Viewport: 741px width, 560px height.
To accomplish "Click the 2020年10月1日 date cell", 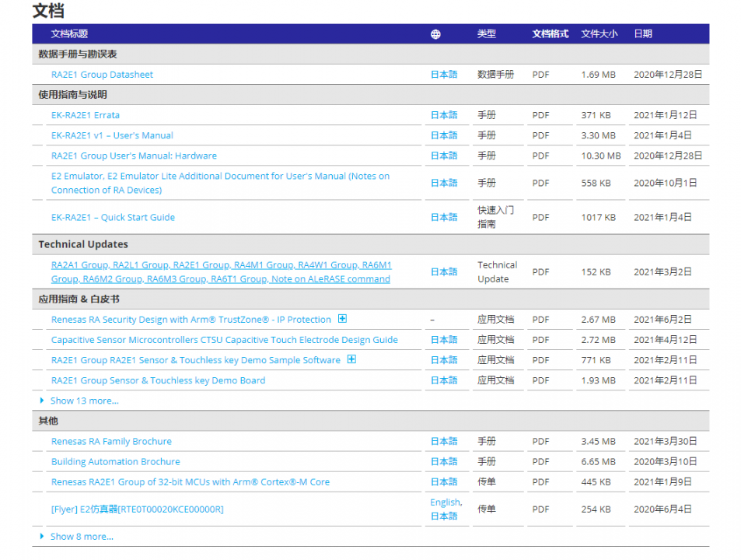I will pyautogui.click(x=666, y=183).
